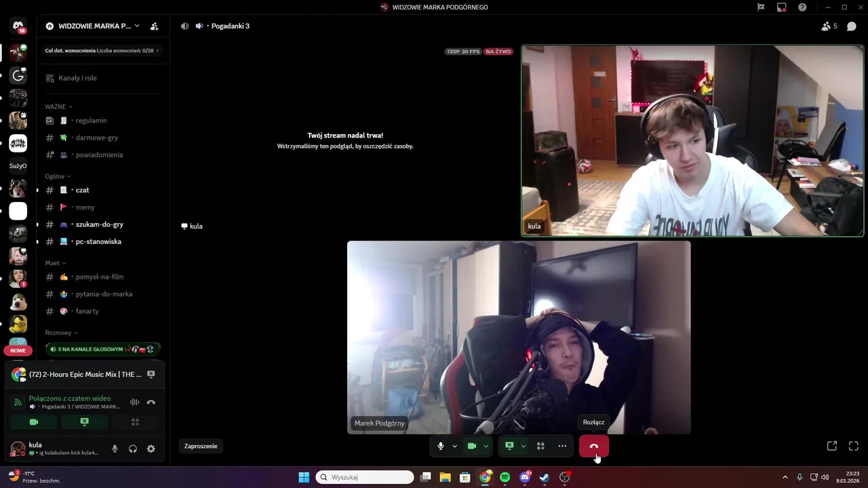Toggle camera button in voice status panel
This screenshot has width=868, height=488.
(34, 422)
